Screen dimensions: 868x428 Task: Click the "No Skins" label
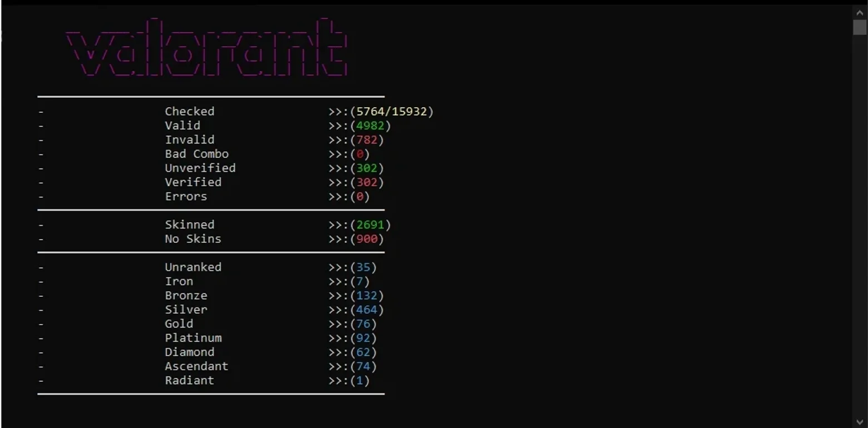tap(193, 239)
